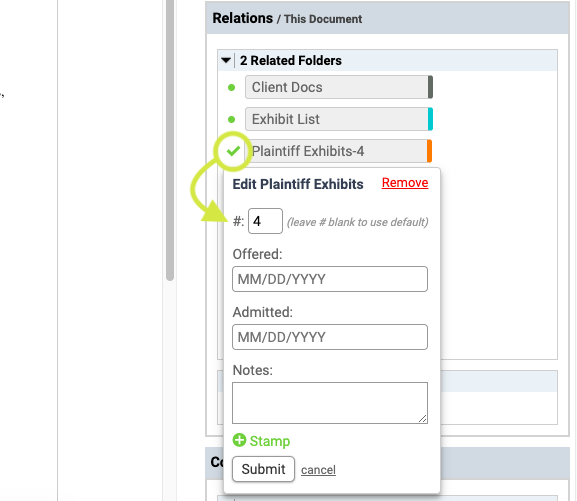Screen dimensions: 577x501
Task: Click the dark gray Client Docs color bar
Action: pos(431,87)
